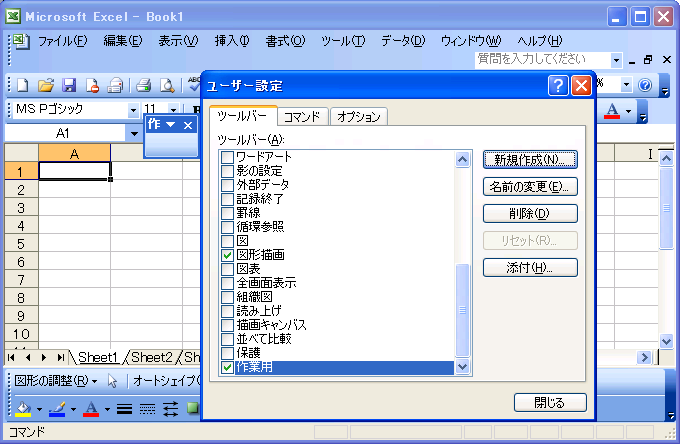The image size is (680, 444).
Task: Enable the 外部データ toolbar checkbox
Action: tap(227, 185)
